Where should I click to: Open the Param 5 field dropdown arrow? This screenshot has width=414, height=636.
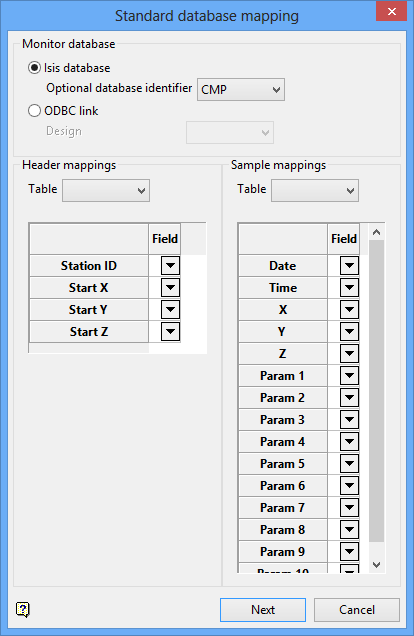[350, 464]
